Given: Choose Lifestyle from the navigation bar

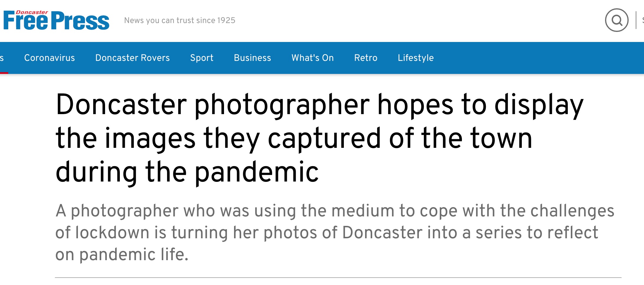Looking at the screenshot, I should click(x=416, y=58).
